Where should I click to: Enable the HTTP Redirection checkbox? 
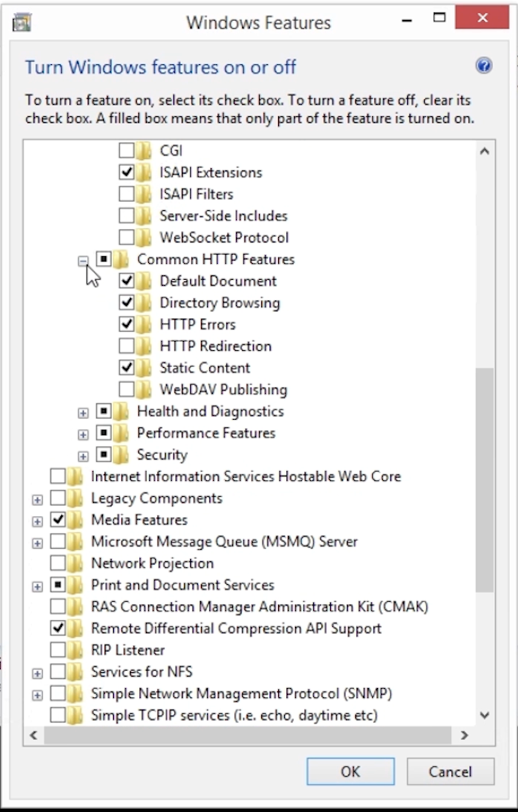coord(126,346)
